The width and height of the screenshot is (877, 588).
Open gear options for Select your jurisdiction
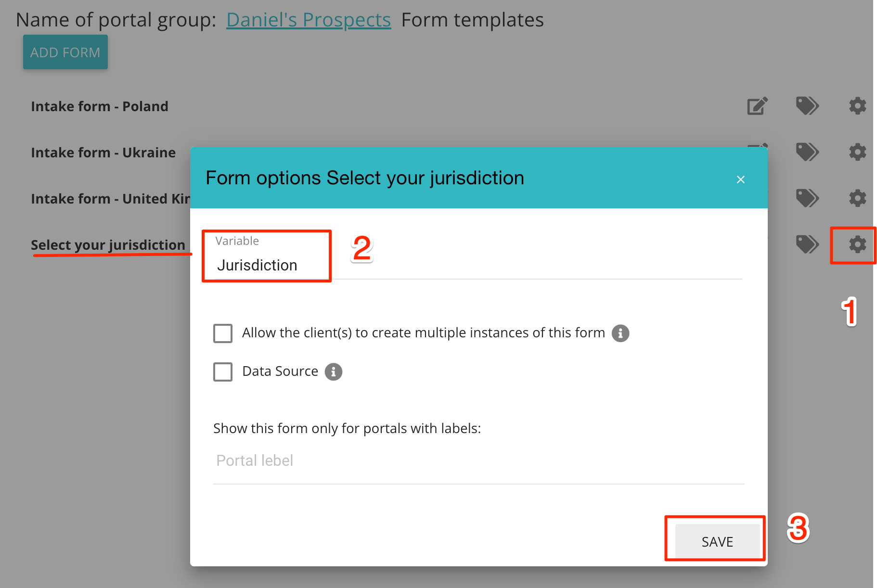(x=857, y=244)
